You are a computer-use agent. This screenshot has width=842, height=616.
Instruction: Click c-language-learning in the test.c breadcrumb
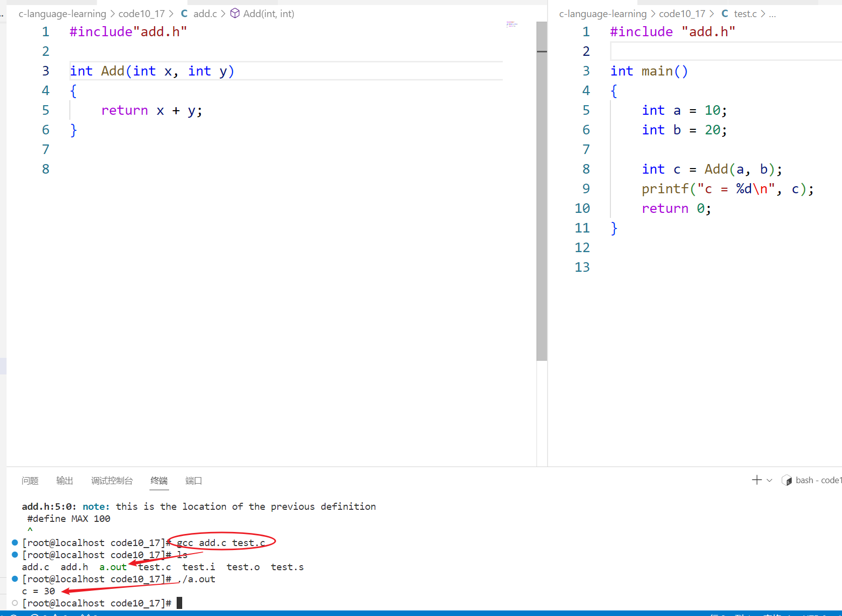tap(603, 14)
